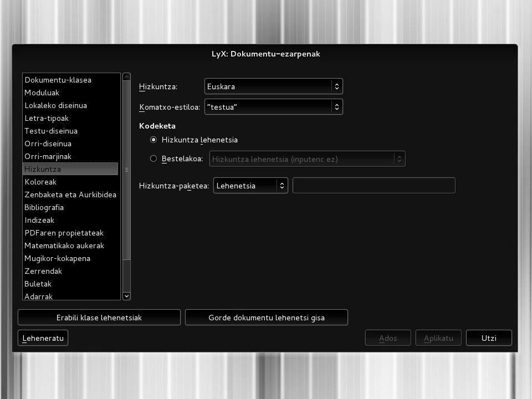Open Buletak settings
This screenshot has height=399, width=532.
point(70,284)
